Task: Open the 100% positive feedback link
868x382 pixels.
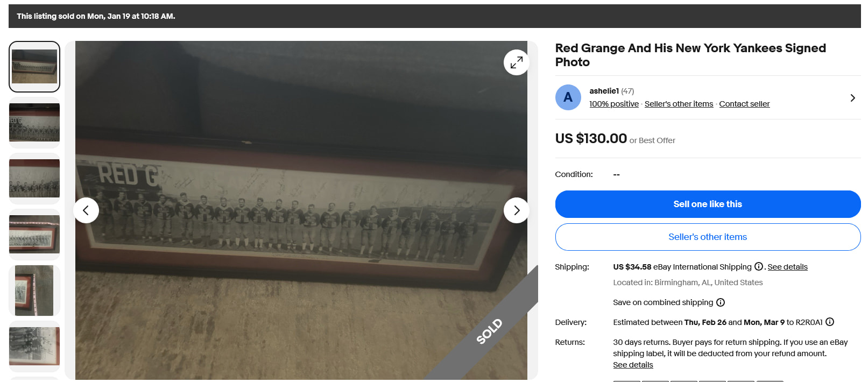Action: (614, 104)
